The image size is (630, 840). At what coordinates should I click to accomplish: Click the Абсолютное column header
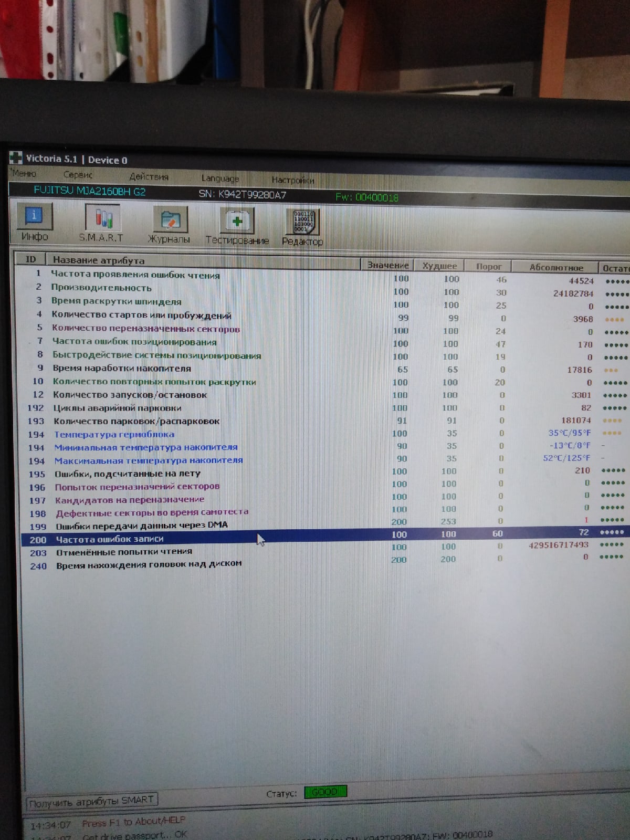(x=555, y=267)
